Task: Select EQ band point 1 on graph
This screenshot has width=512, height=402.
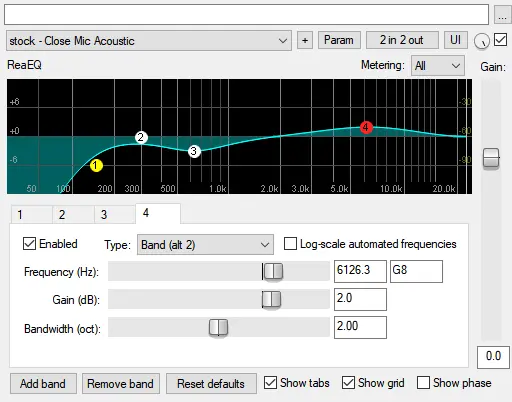Action: [x=96, y=165]
